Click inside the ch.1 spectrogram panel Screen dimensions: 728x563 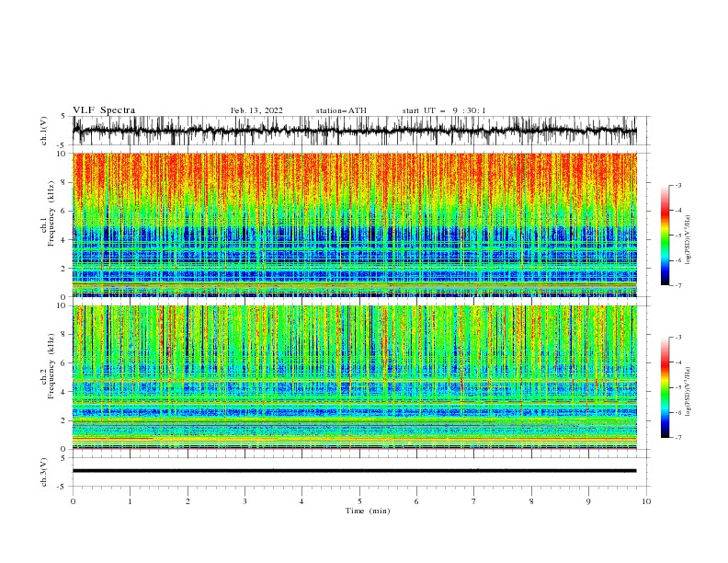(x=355, y=224)
